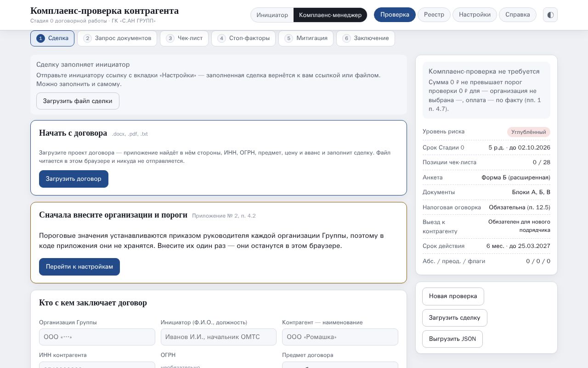Click the 6 мес. · до 25.03.2027 validity value
Screen dimensions: 588x368
point(518,246)
